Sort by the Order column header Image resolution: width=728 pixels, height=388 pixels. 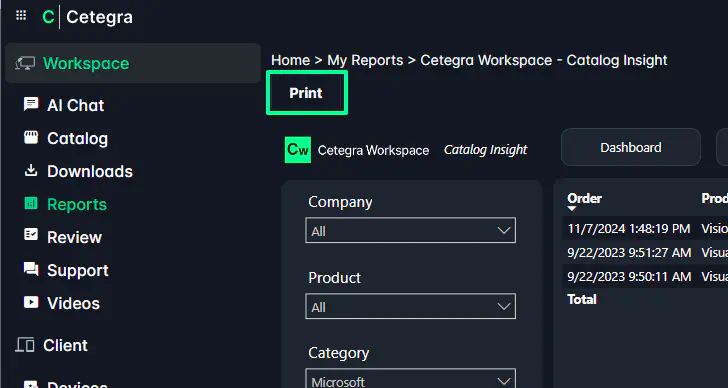click(584, 198)
